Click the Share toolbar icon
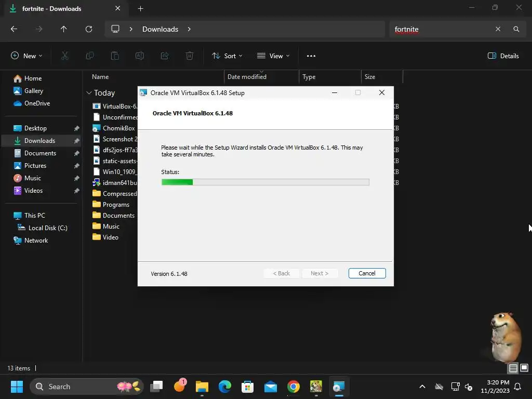Image resolution: width=532 pixels, height=399 pixels. click(165, 56)
